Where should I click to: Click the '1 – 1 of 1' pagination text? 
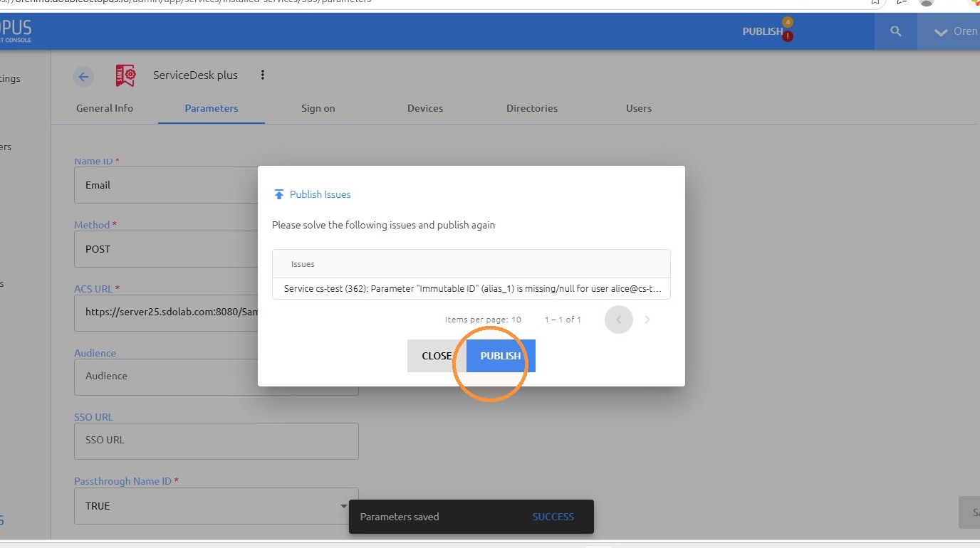coord(563,320)
